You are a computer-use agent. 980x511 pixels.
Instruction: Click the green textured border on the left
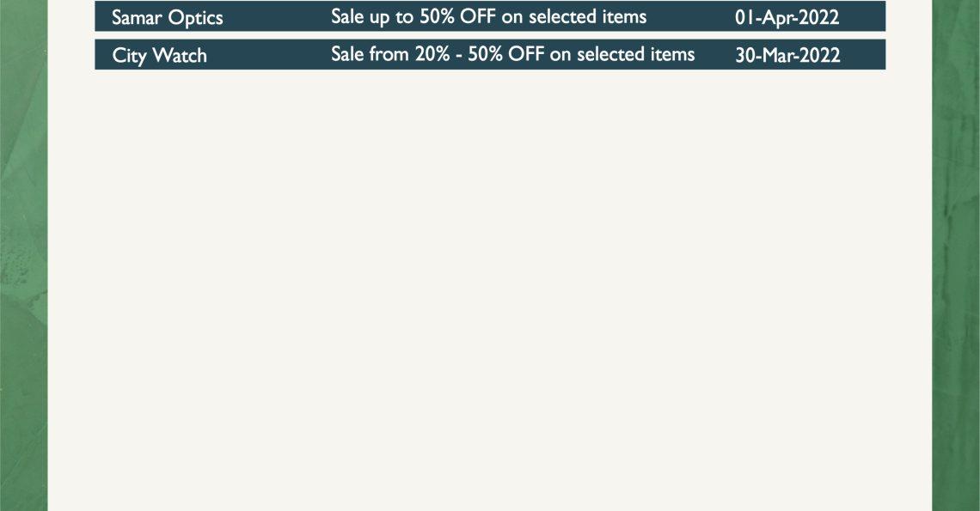coord(24,256)
